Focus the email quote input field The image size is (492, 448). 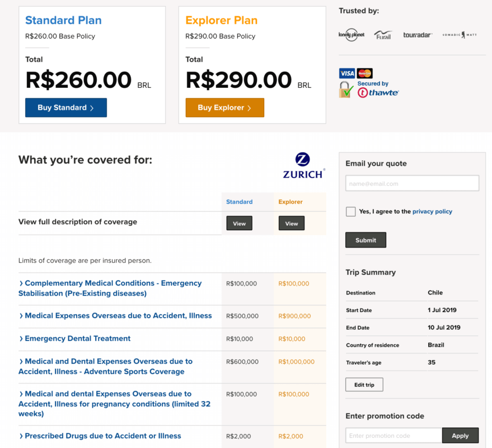coord(412,183)
